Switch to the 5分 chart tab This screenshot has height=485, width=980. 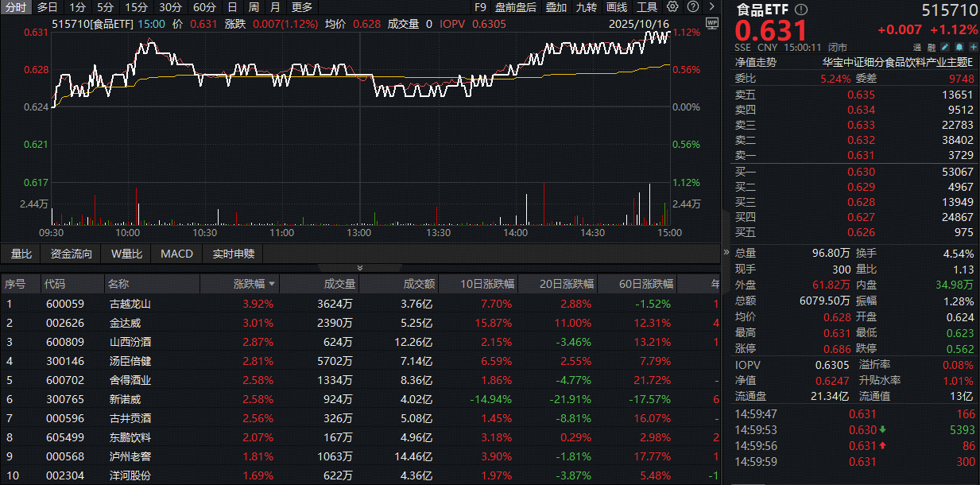click(106, 7)
